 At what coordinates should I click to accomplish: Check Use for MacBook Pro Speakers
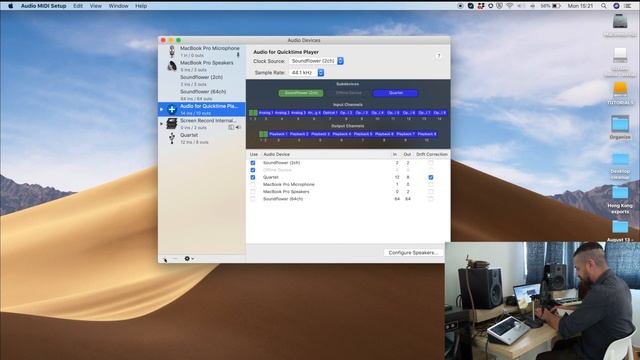pos(253,191)
